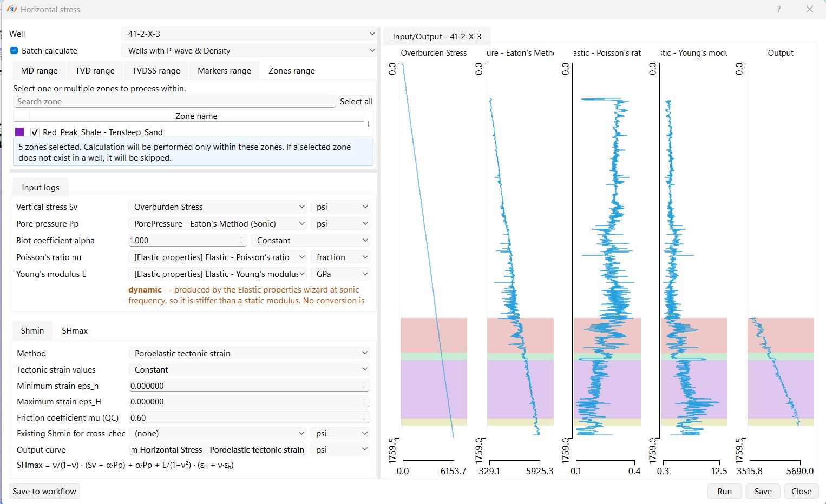The width and height of the screenshot is (826, 504).
Task: Open the Vertical stress Sv log dropdown
Action: (x=218, y=207)
